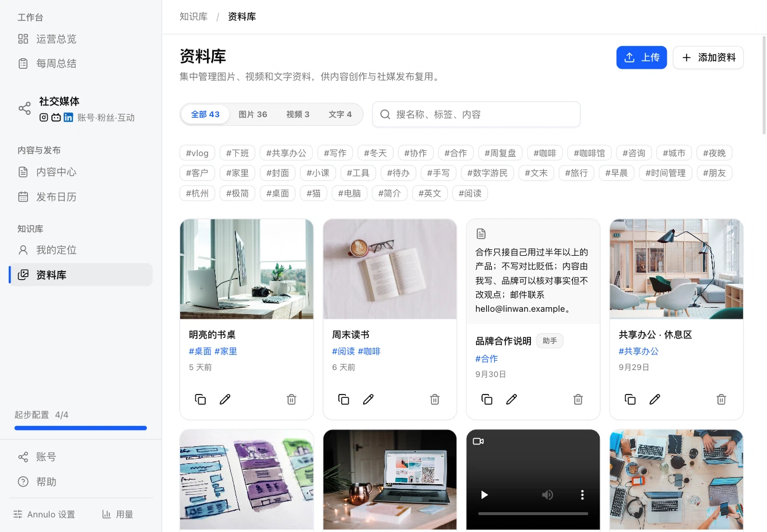The width and height of the screenshot is (767, 532).
Task: Click the 上传 button
Action: (x=642, y=58)
